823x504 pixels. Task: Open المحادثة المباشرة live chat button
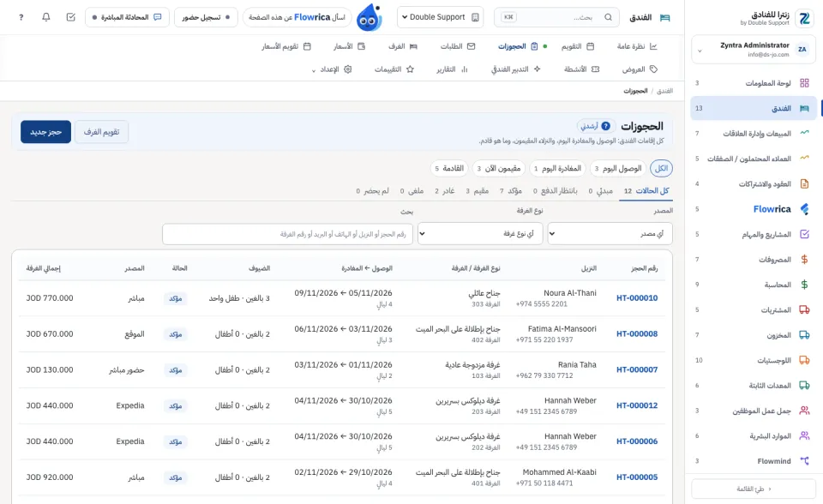coord(127,17)
